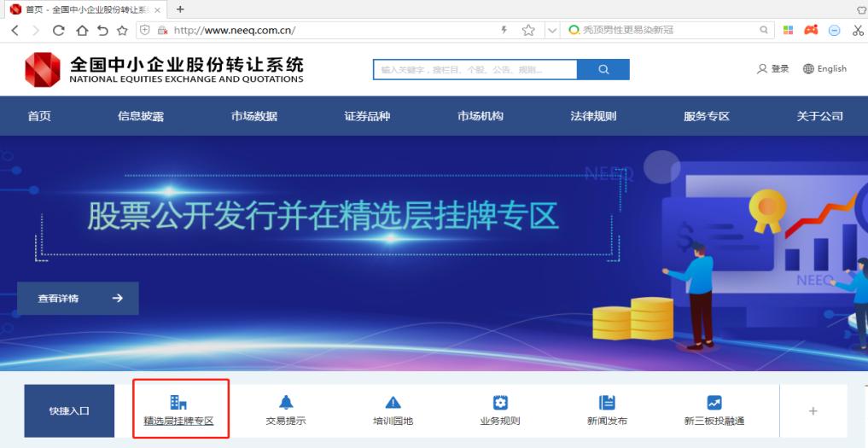Click the 查看详情 banner button
The height and width of the screenshot is (448, 868).
(78, 299)
